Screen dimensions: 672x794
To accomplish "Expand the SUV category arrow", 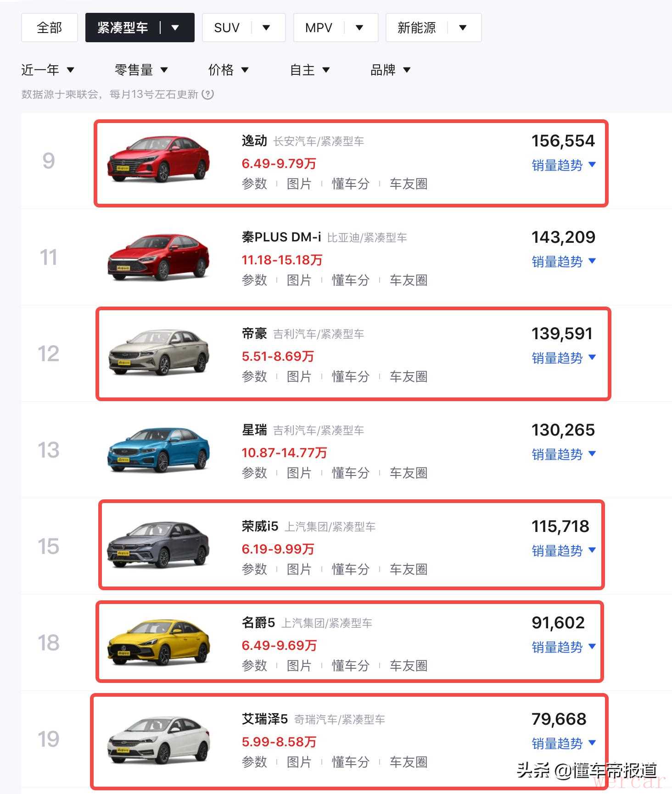I will pyautogui.click(x=266, y=28).
